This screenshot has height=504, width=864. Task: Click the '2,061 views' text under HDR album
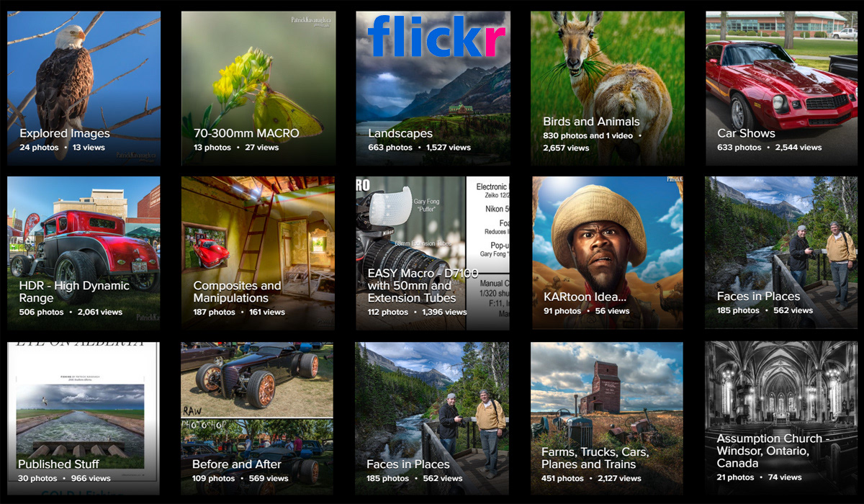pos(100,312)
